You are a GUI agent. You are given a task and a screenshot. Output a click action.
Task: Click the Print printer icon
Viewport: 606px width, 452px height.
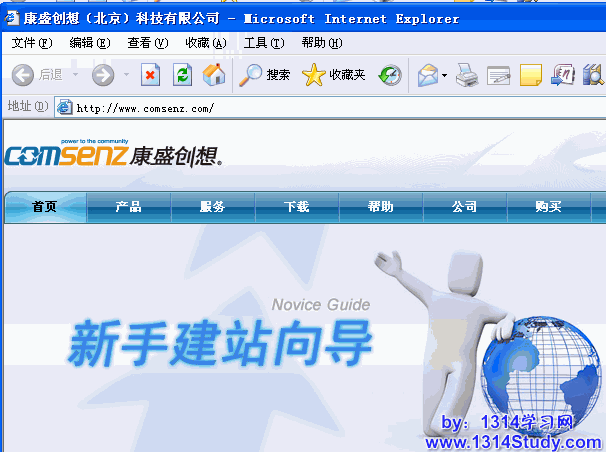point(467,75)
